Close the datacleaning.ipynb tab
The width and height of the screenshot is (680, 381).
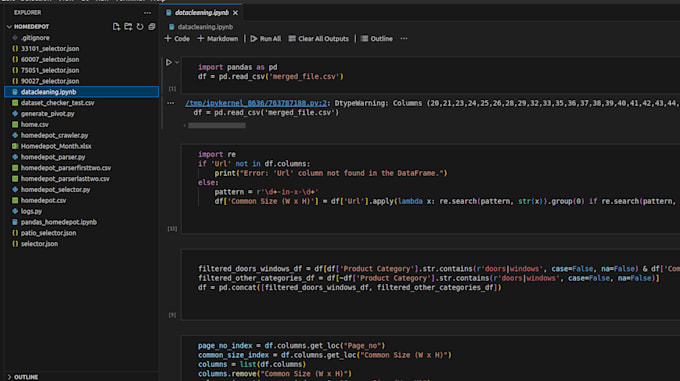pos(235,13)
